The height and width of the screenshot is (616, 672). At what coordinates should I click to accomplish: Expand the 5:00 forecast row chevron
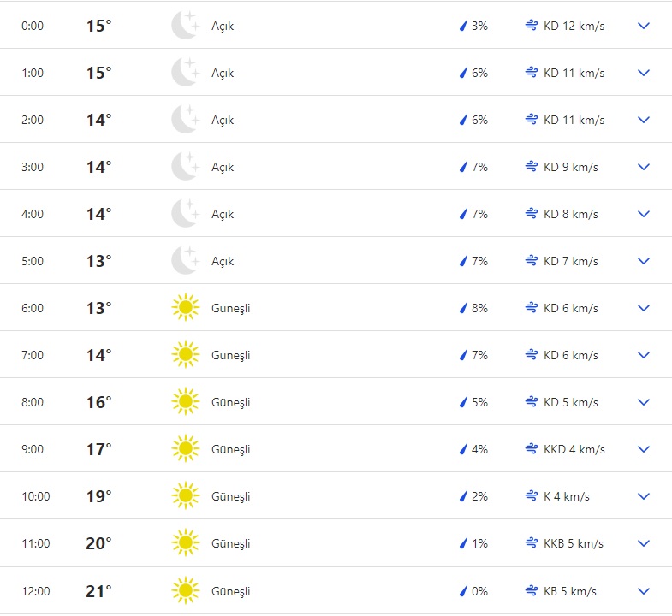644,261
